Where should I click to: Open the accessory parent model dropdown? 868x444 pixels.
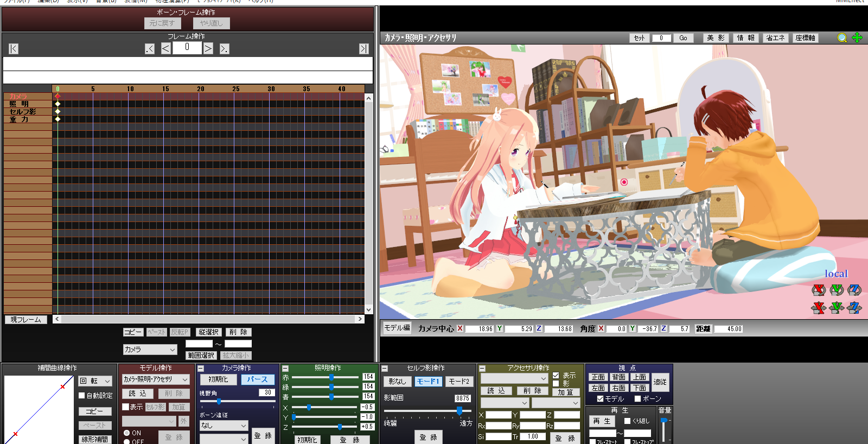(x=505, y=403)
